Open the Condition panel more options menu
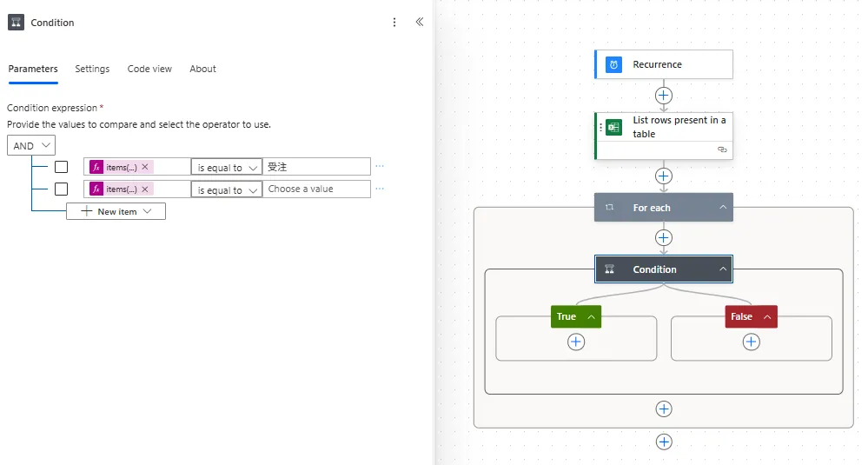This screenshot has height=465, width=868. click(x=394, y=23)
